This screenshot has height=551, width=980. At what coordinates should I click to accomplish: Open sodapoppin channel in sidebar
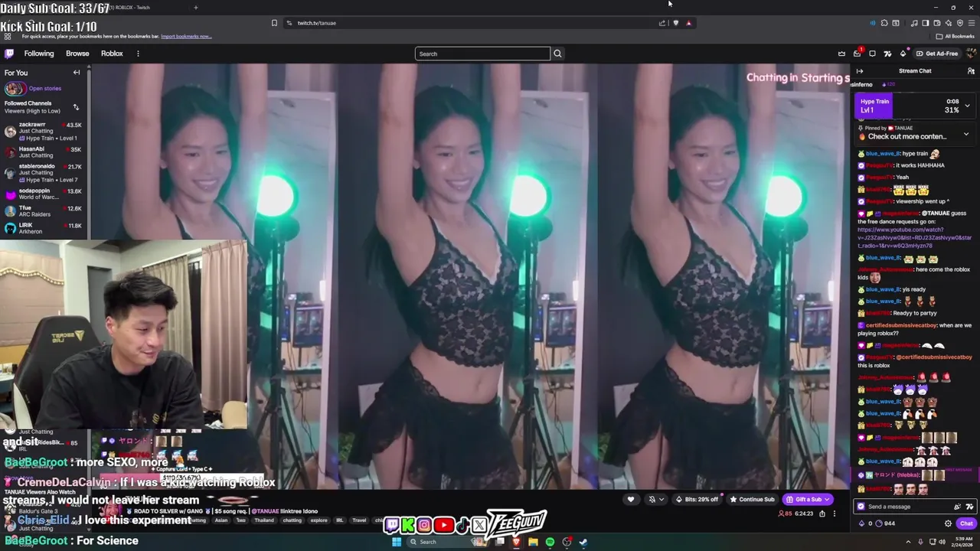[x=44, y=194]
